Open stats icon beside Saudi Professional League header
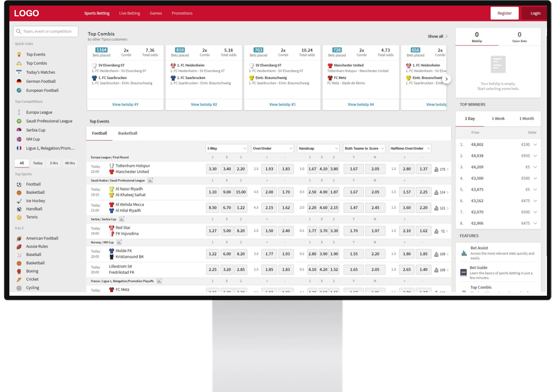This screenshot has width=556, height=392. coord(150,180)
